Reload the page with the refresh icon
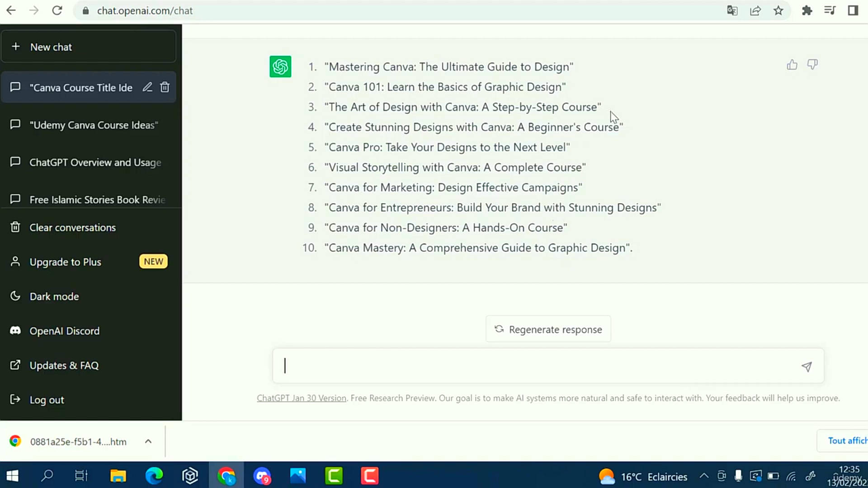Image resolution: width=868 pixels, height=488 pixels. (x=57, y=10)
